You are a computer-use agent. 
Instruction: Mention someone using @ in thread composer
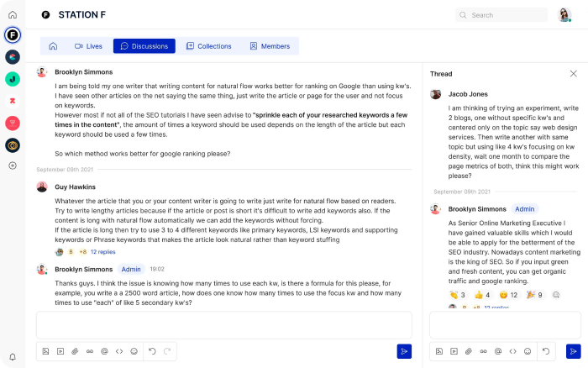[x=497, y=351]
